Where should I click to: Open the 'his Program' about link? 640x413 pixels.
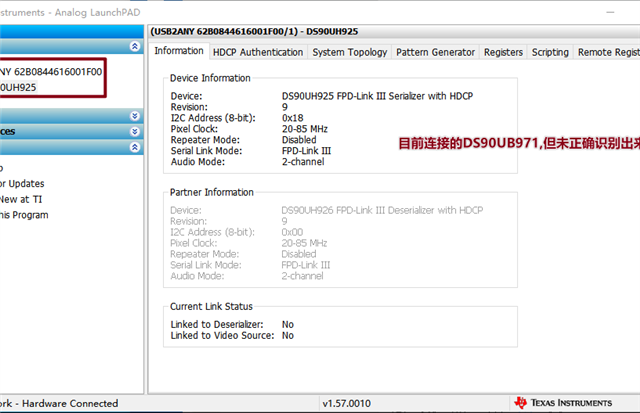(x=24, y=215)
